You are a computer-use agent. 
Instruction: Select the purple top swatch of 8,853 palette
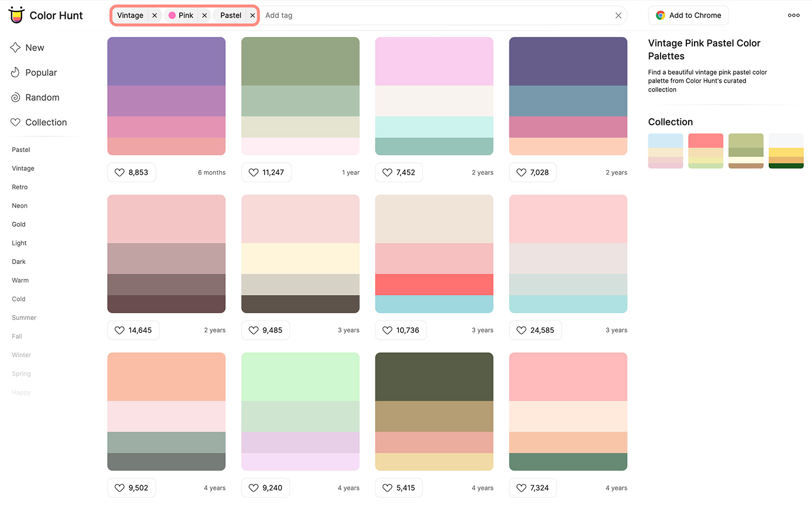pyautogui.click(x=167, y=61)
